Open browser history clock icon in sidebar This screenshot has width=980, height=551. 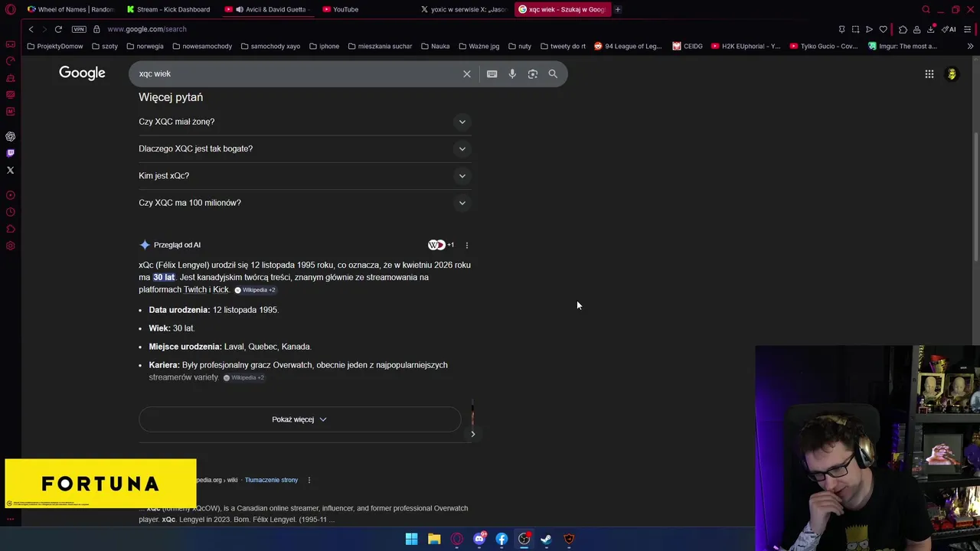click(11, 212)
